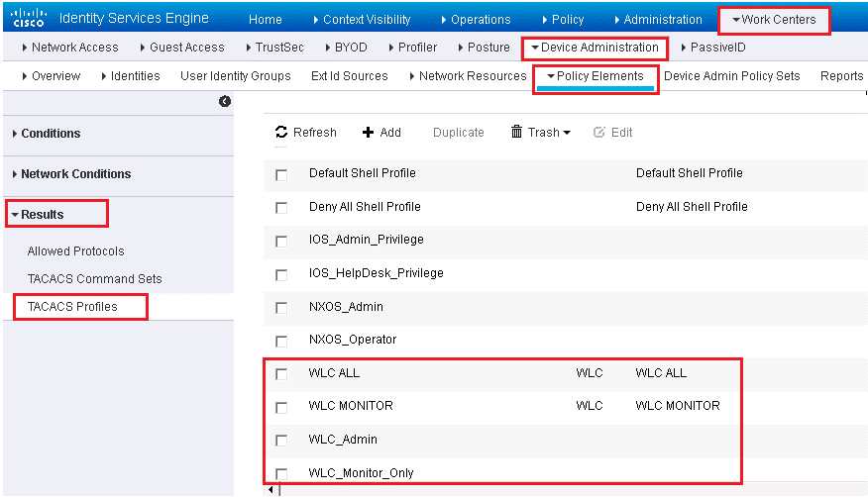Image resolution: width=868 pixels, height=497 pixels.
Task: Add a new TACACS profile
Action: click(381, 132)
